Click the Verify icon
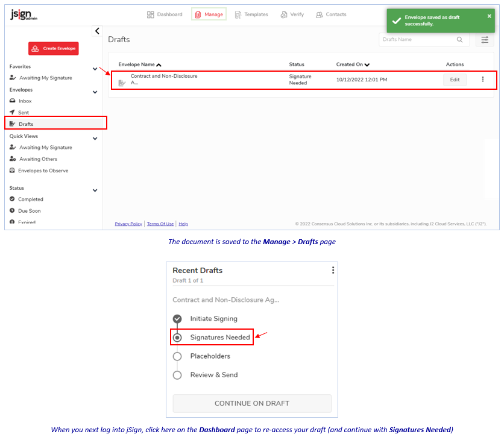Image resolution: width=504 pixels, height=440 pixels. [x=284, y=14]
